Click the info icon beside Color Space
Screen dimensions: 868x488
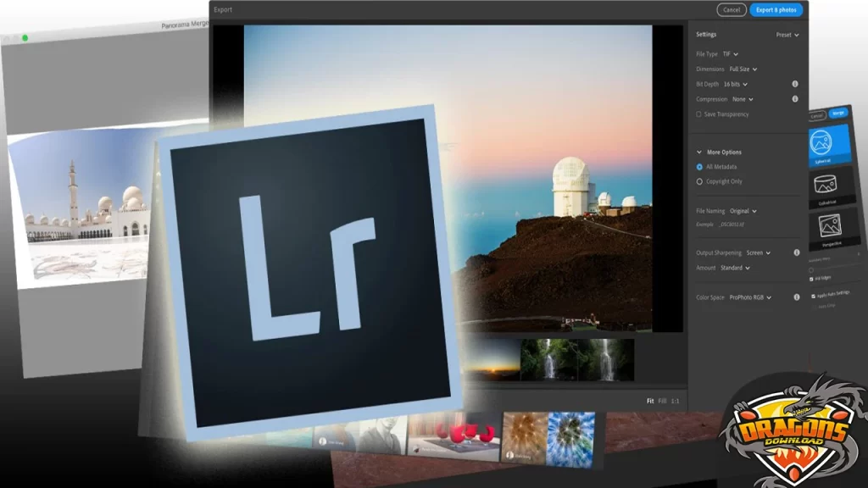pos(795,297)
